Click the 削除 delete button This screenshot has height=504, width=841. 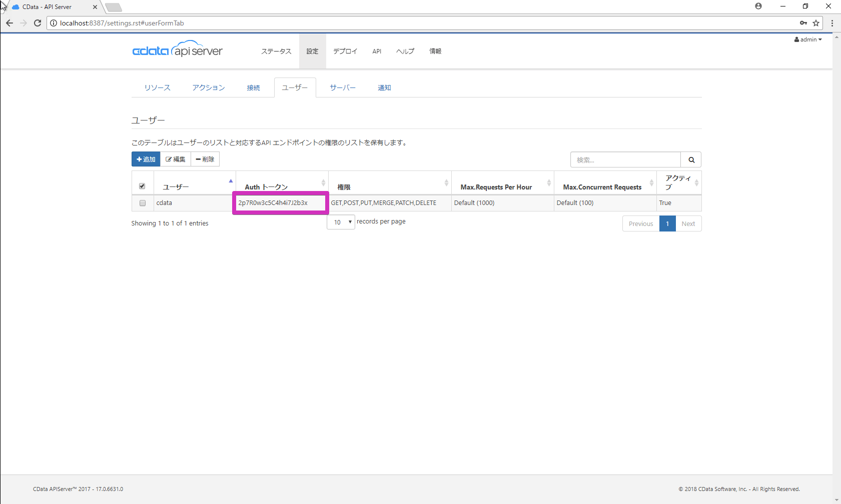point(205,159)
